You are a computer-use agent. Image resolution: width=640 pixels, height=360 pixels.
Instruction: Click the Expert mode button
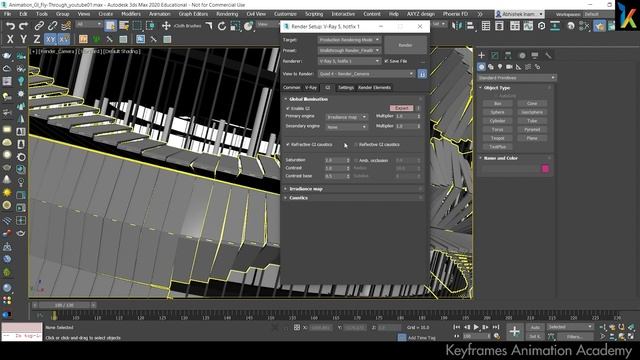[x=402, y=108]
